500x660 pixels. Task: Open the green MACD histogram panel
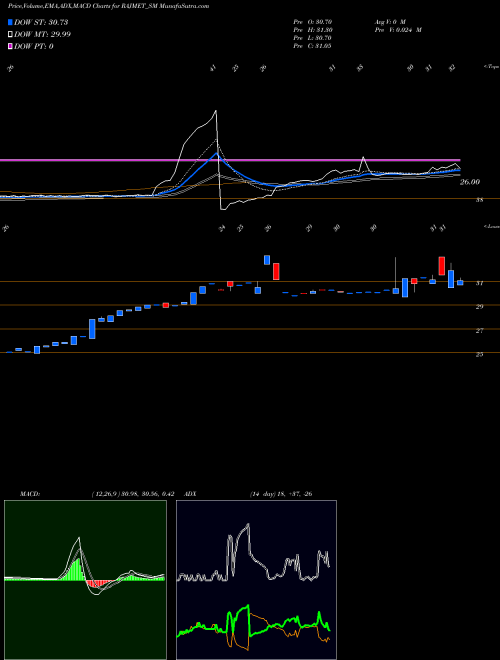[x=85, y=580]
